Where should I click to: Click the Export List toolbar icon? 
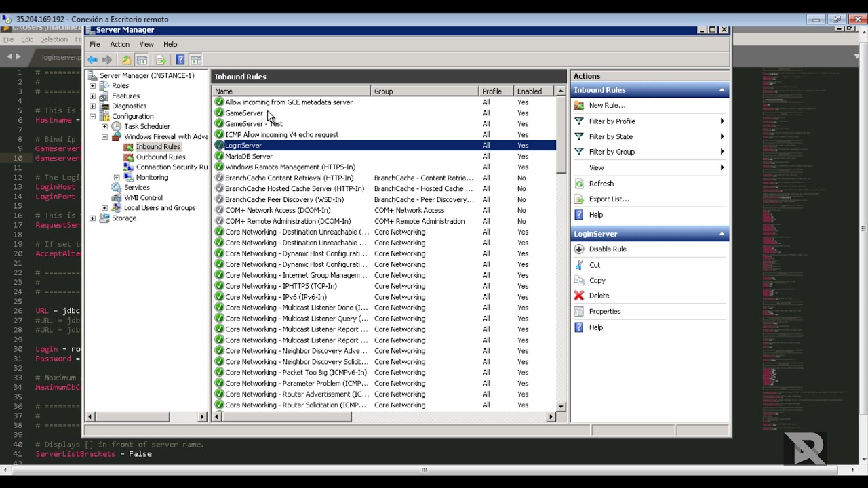(161, 60)
